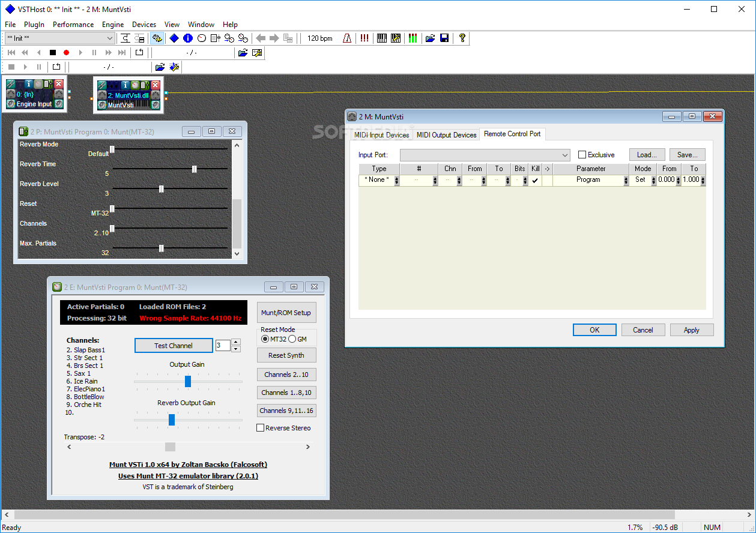This screenshot has height=533, width=756.
Task: Click the info icon on Engine Input module
Action: coord(28,84)
